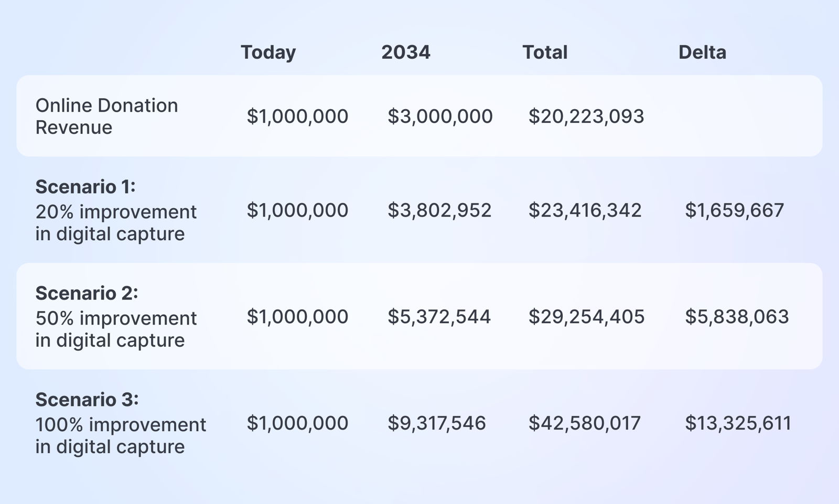
Task: Click the $1,659,667 delta value
Action: point(734,210)
